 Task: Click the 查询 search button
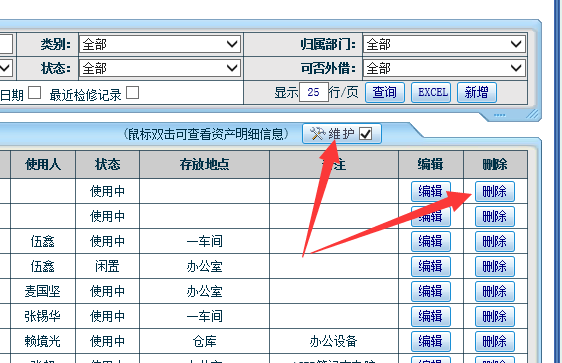(x=385, y=92)
